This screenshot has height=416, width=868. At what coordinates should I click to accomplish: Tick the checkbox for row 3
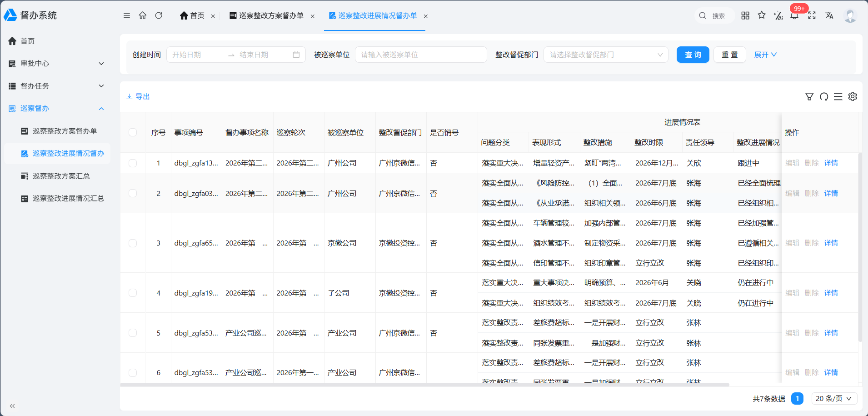(133, 243)
